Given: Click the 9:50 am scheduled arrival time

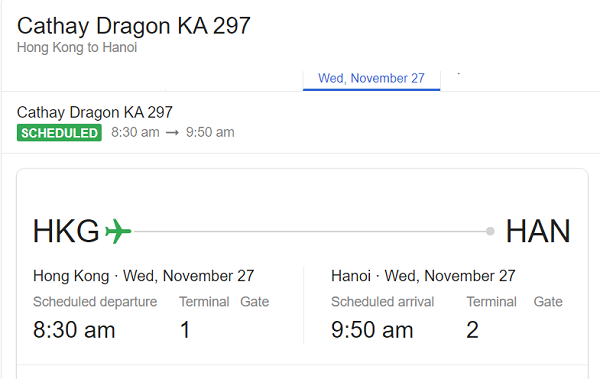Looking at the screenshot, I should pyautogui.click(x=372, y=330).
